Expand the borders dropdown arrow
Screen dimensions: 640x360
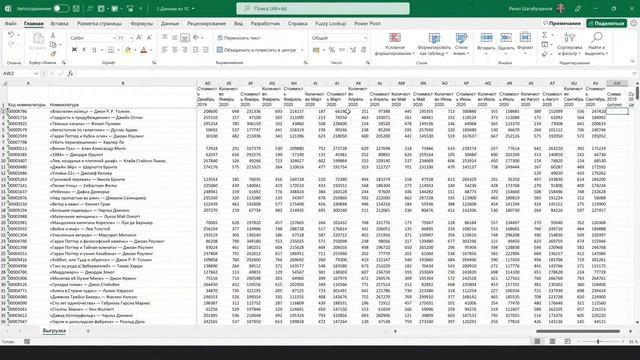click(118, 50)
